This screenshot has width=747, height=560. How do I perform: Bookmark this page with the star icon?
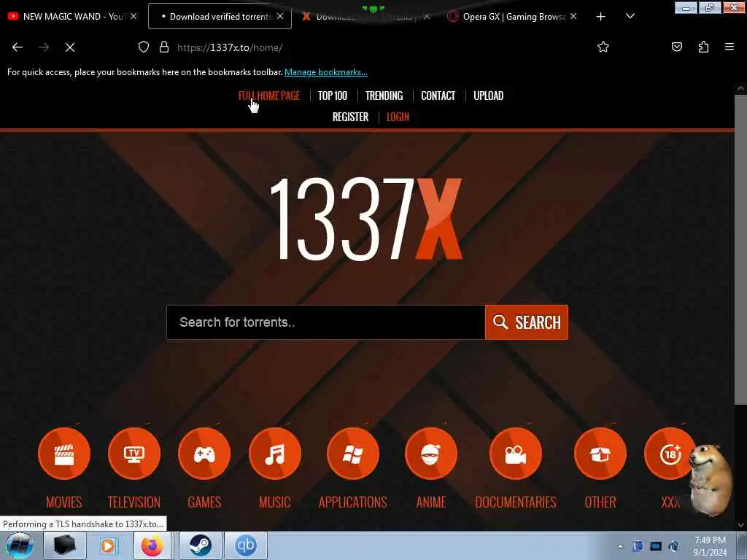[603, 47]
